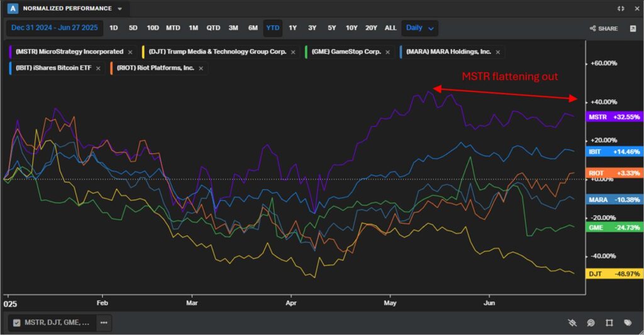The width and height of the screenshot is (644, 335).
Task: Select the QTD time range
Action: [x=213, y=28]
